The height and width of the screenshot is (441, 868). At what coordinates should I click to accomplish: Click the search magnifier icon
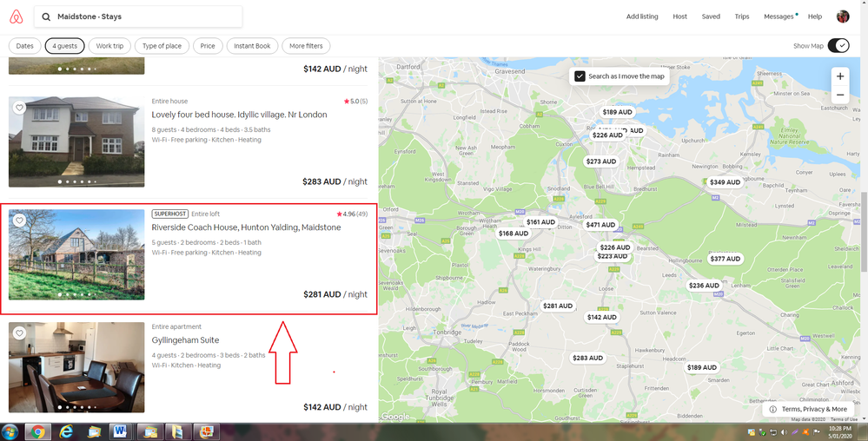point(47,17)
